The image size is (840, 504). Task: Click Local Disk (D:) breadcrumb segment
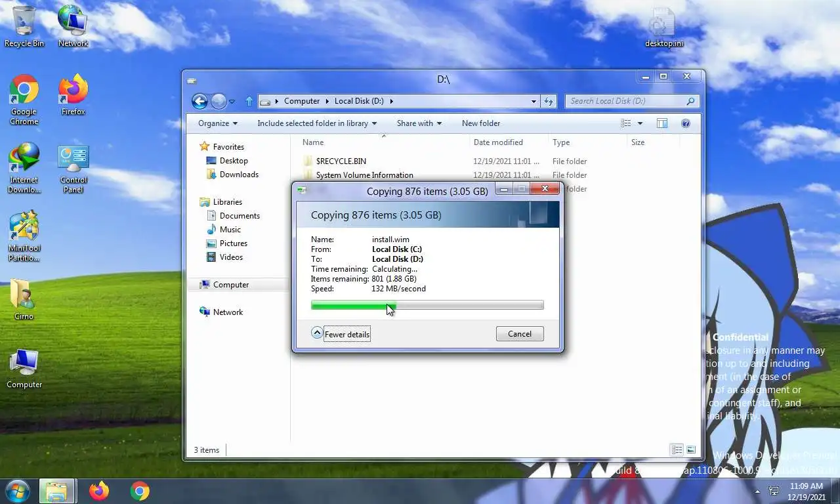[359, 101]
